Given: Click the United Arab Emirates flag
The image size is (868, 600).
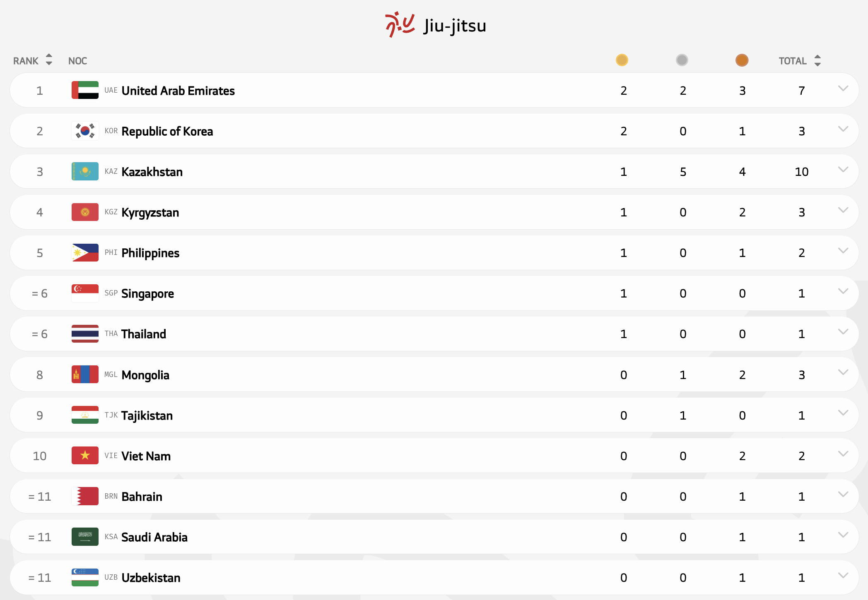Looking at the screenshot, I should pyautogui.click(x=85, y=90).
